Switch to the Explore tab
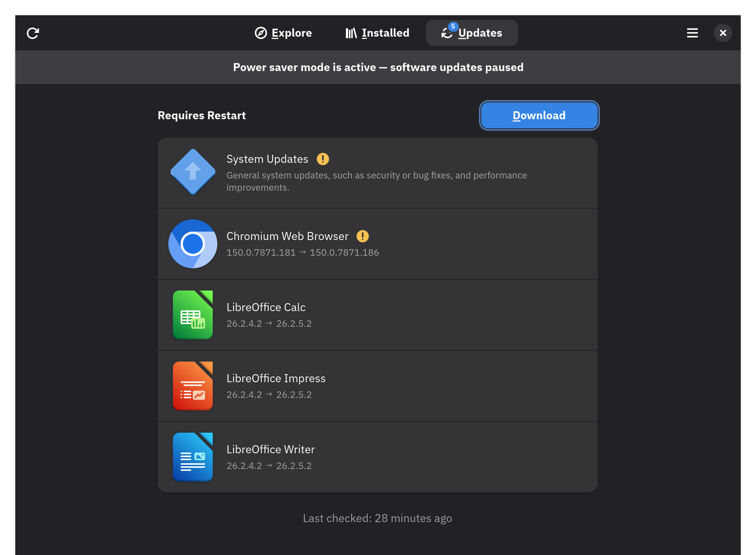Viewport: 756px width, 555px height. [283, 33]
